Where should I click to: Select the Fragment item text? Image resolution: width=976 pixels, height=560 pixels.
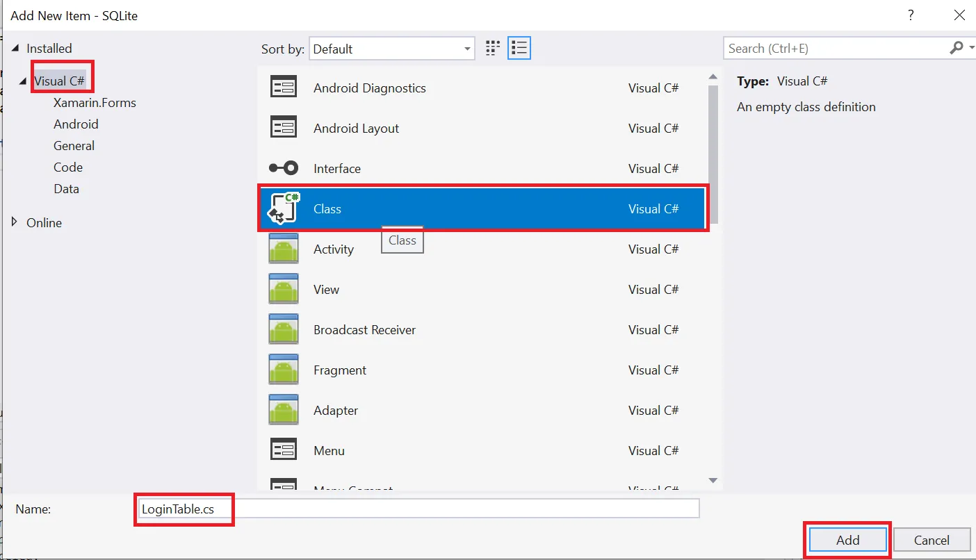pos(340,370)
